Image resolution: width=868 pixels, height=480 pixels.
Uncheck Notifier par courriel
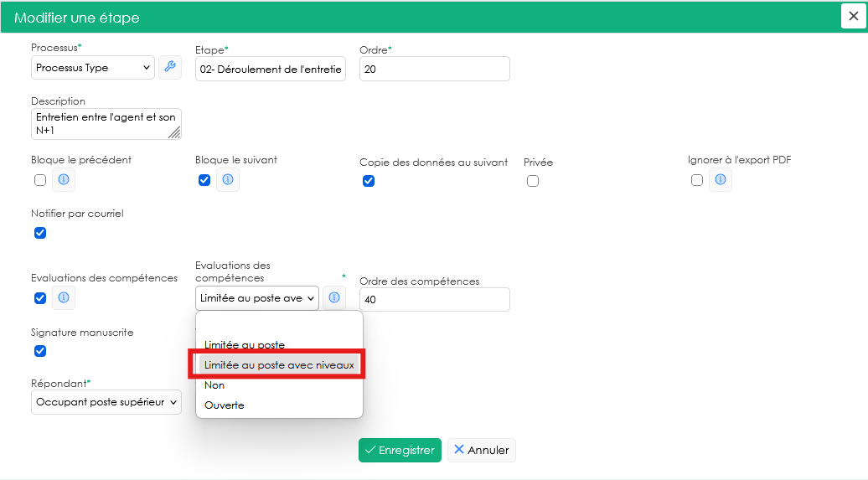tap(40, 233)
